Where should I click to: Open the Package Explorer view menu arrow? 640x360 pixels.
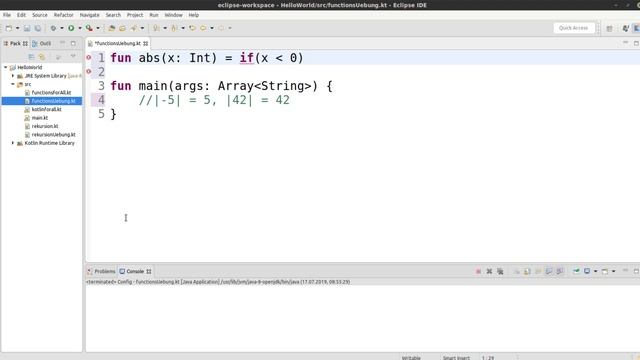pos(73,56)
